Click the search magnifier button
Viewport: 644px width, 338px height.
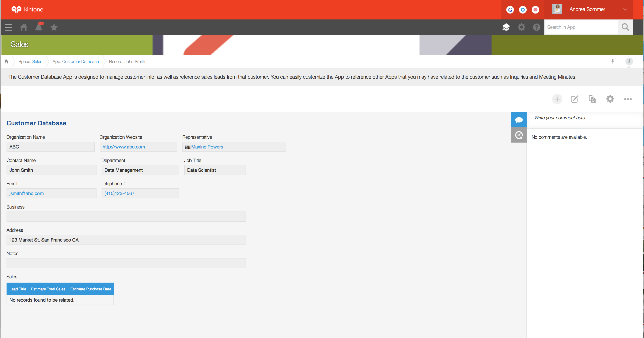pos(625,27)
